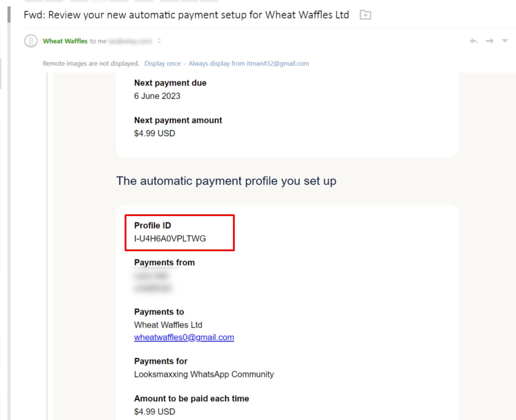Click the automatic payment profile heading

point(226,181)
